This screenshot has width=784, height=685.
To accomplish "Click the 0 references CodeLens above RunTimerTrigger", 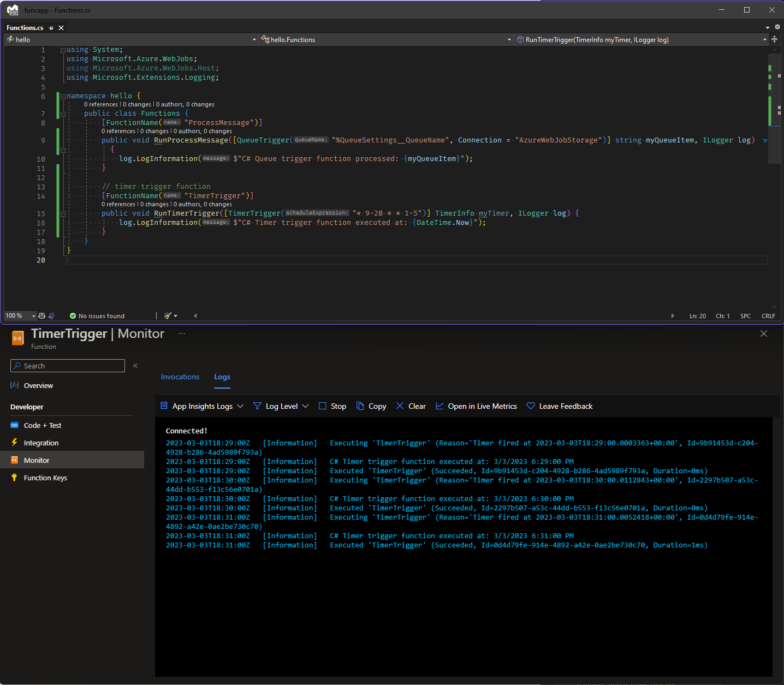I will point(118,204).
